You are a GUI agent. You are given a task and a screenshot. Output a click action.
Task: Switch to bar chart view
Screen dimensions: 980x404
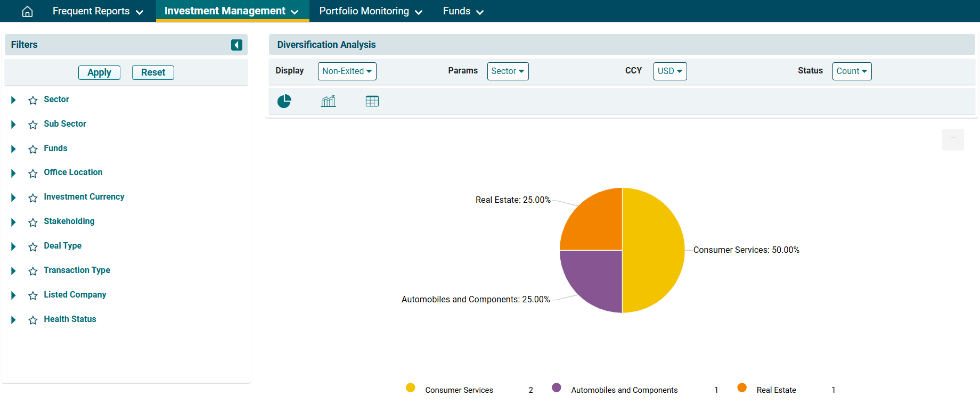(x=328, y=101)
